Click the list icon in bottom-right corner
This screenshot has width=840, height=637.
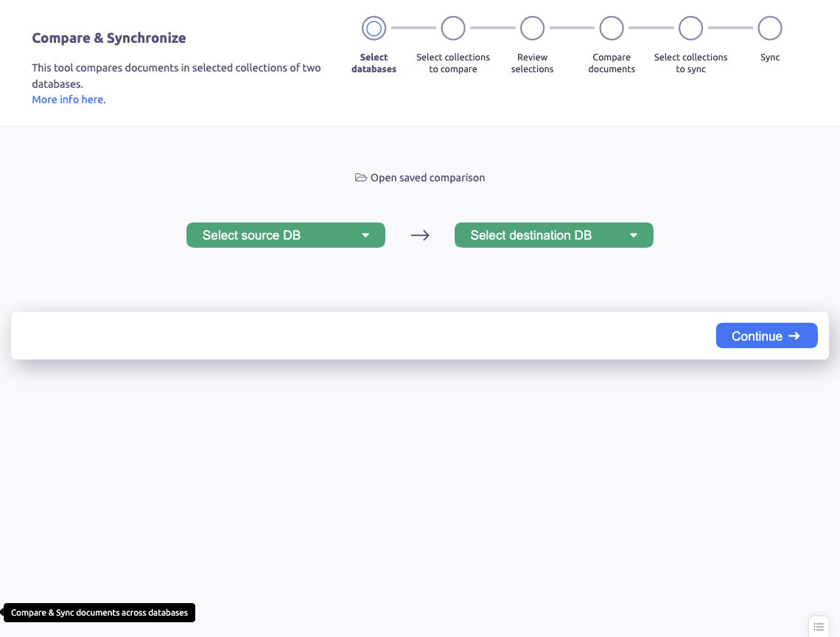coord(819,627)
